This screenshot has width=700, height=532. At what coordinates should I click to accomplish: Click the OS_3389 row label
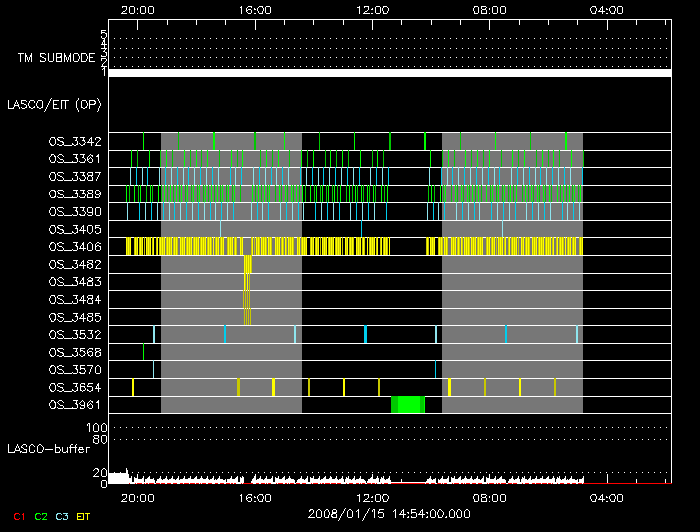(74, 194)
